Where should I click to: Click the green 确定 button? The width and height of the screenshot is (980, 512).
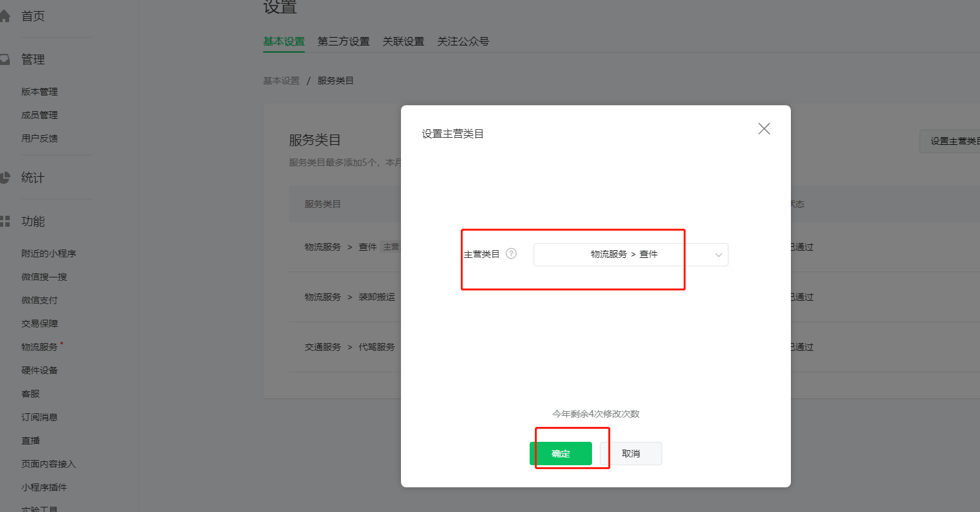click(x=561, y=454)
